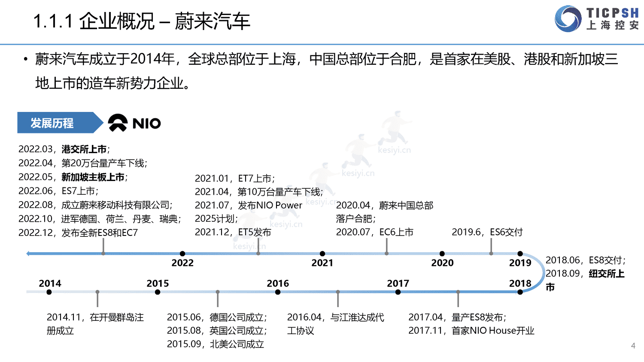
Task: Click the slide page number 4
Action: 633,346
